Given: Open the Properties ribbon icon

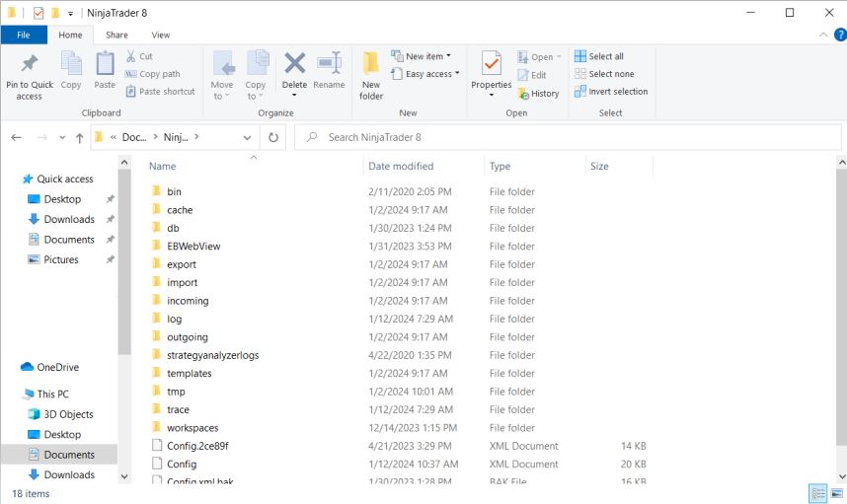Looking at the screenshot, I should (x=491, y=64).
